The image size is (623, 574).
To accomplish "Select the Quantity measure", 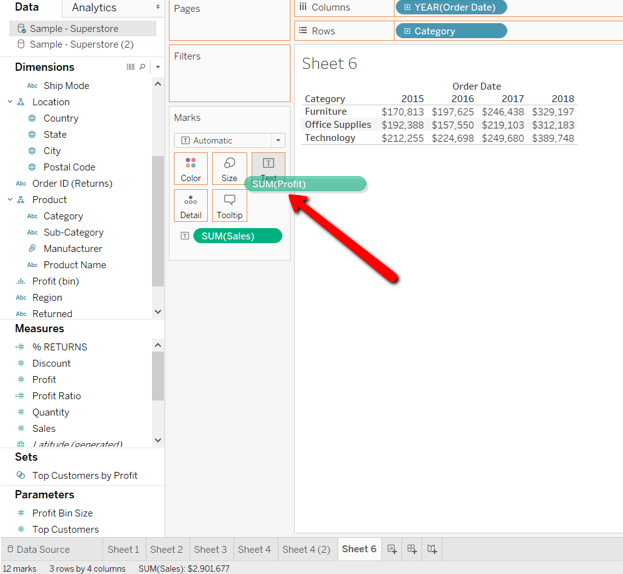I will coord(51,412).
